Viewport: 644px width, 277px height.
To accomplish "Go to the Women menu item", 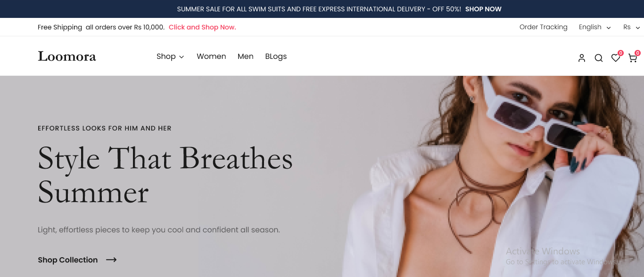I will point(211,57).
